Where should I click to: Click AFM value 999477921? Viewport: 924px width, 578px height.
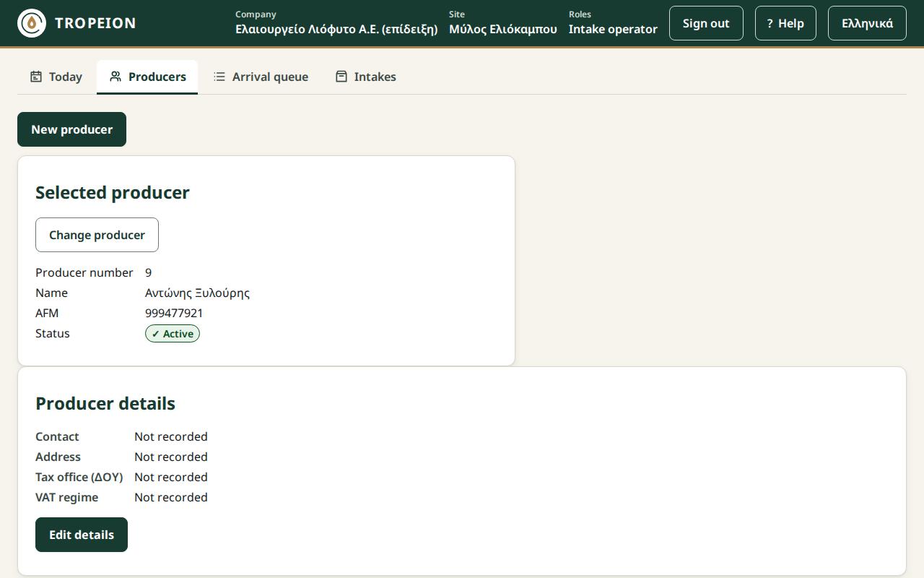174,313
